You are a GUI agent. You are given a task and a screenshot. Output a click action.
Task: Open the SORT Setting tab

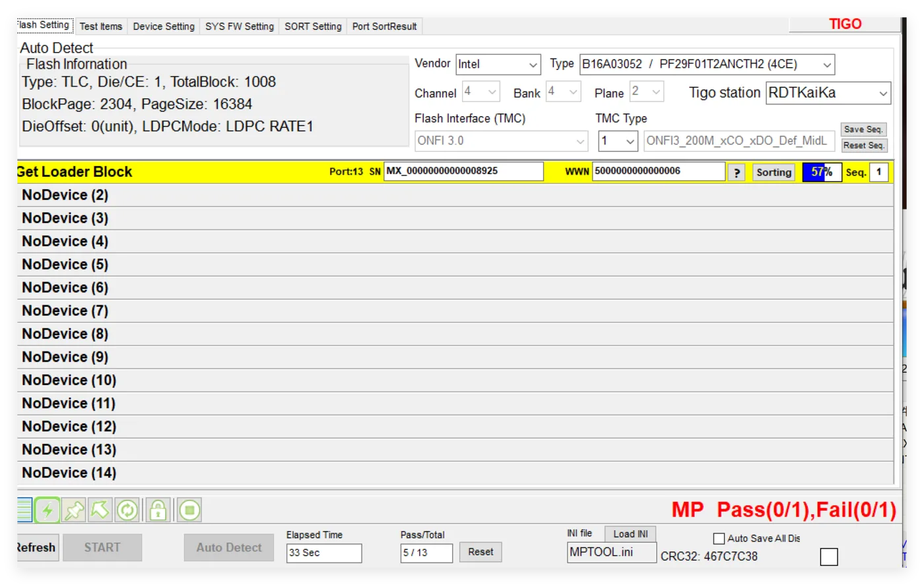pyautogui.click(x=313, y=26)
